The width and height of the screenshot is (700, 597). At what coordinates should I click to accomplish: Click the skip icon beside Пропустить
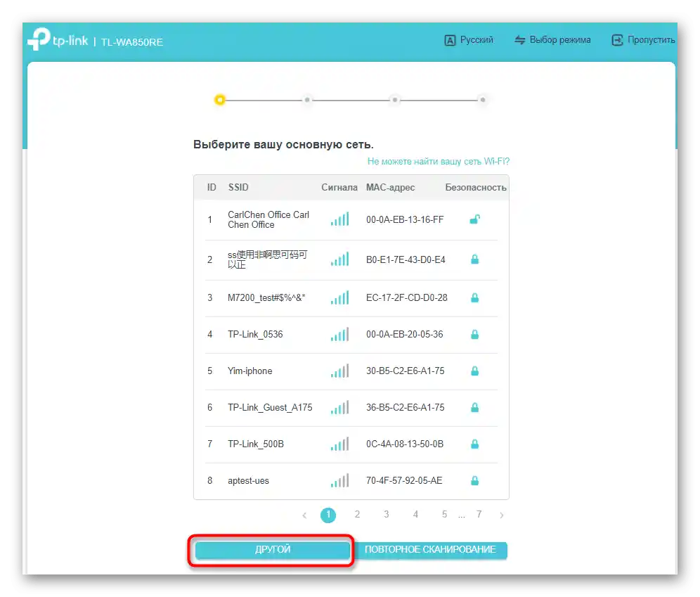coord(617,40)
